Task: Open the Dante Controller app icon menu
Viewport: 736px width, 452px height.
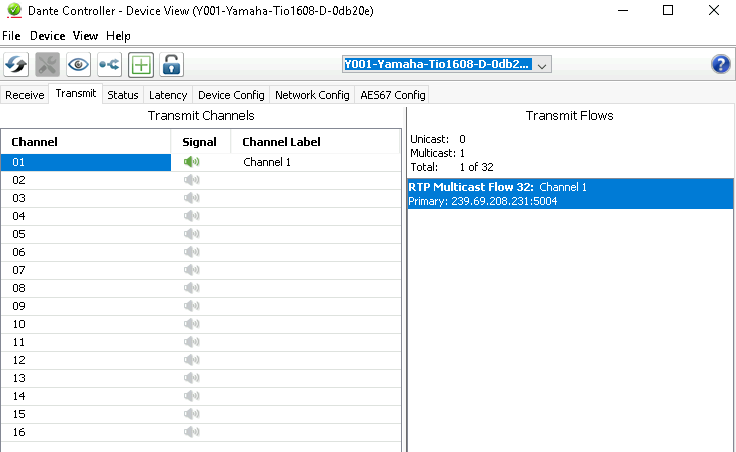Action: pos(15,10)
